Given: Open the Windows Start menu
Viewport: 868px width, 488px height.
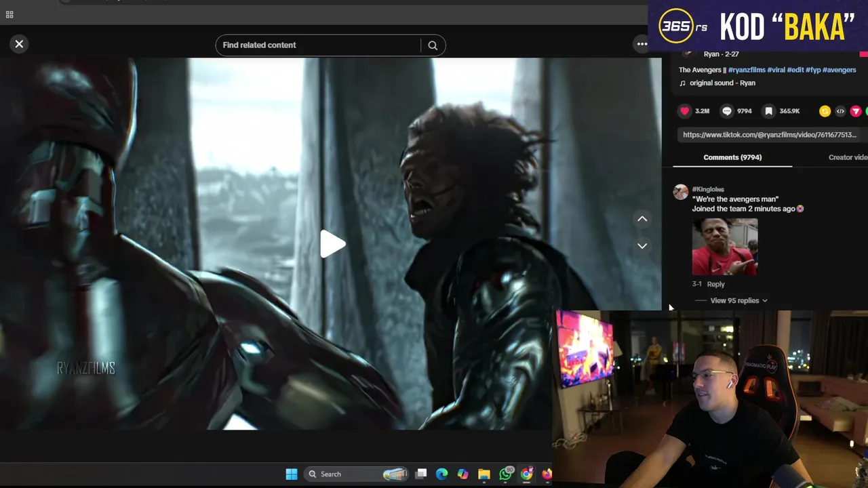Looking at the screenshot, I should [292, 474].
